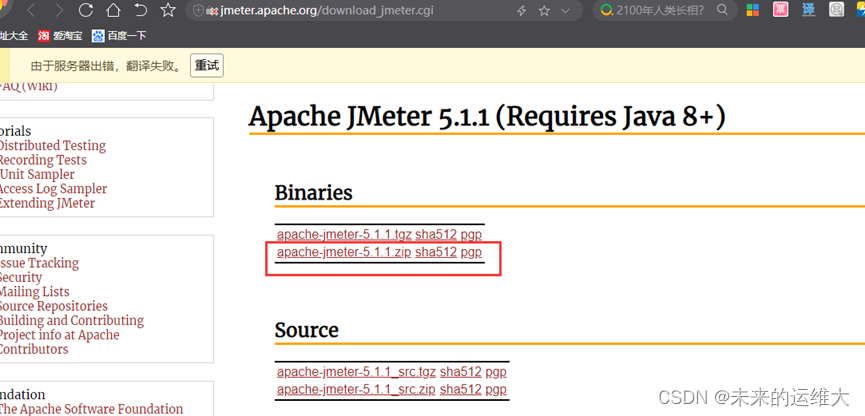Open sha512 for the src.zip file

[x=461, y=390]
